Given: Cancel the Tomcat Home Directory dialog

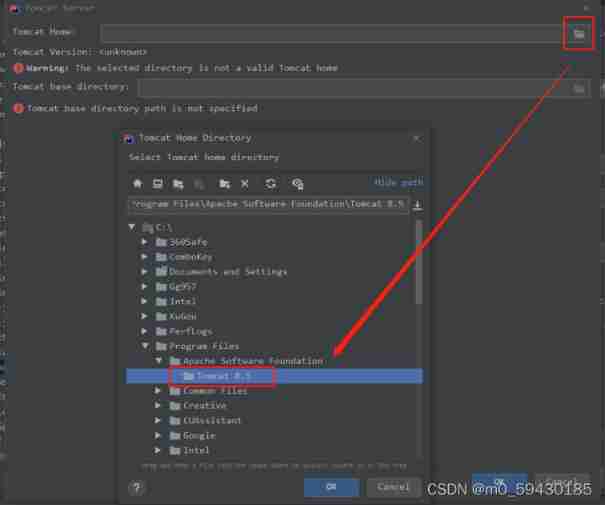Looking at the screenshot, I should [x=393, y=487].
